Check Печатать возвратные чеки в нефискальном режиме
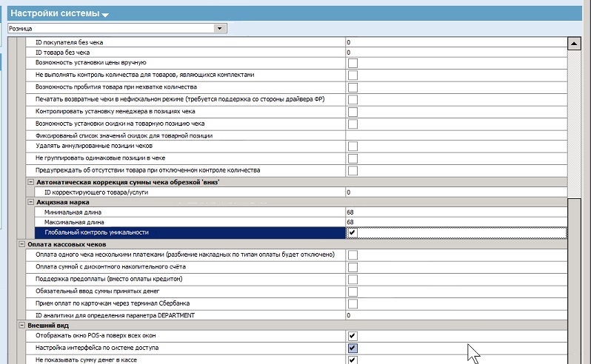Viewport: 591px width, 364px height. 353,99
